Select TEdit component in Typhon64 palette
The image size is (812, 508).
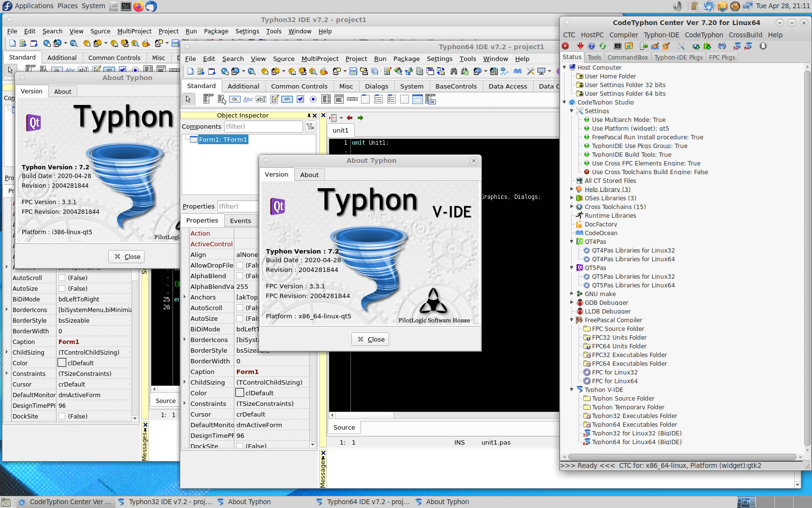point(261,99)
